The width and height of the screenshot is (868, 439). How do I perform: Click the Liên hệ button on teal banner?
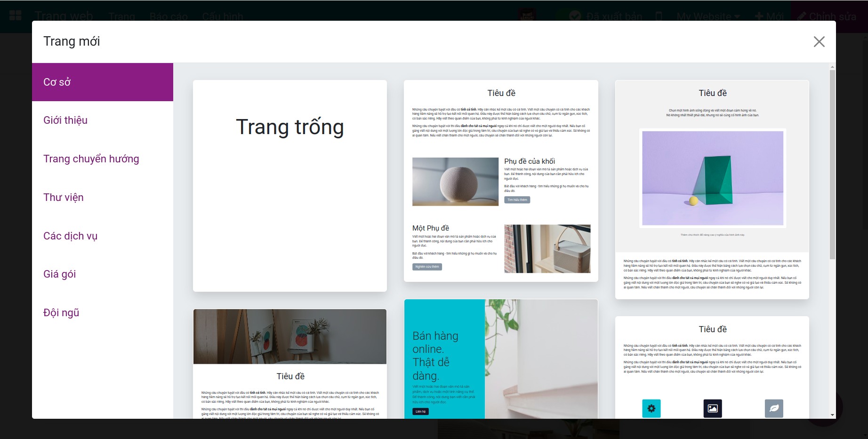pos(421,412)
